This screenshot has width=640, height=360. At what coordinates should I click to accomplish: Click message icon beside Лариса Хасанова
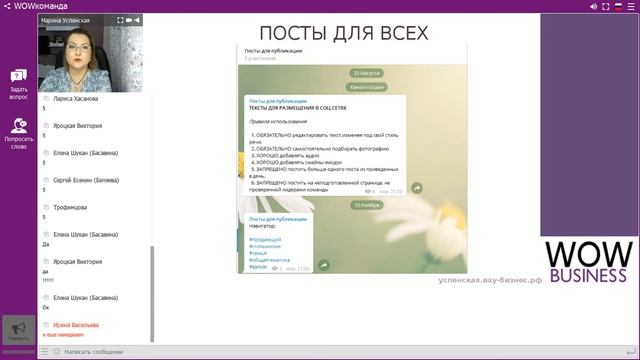pyautogui.click(x=46, y=98)
